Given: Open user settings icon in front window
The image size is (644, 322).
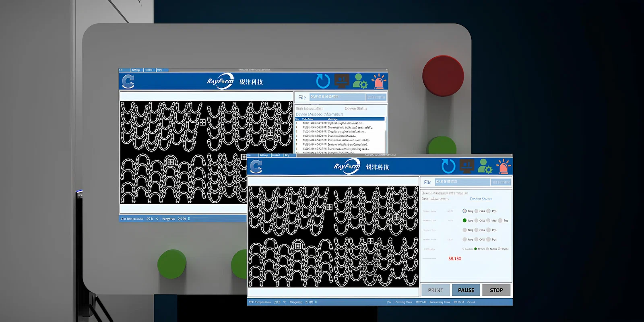Looking at the screenshot, I should (x=485, y=166).
